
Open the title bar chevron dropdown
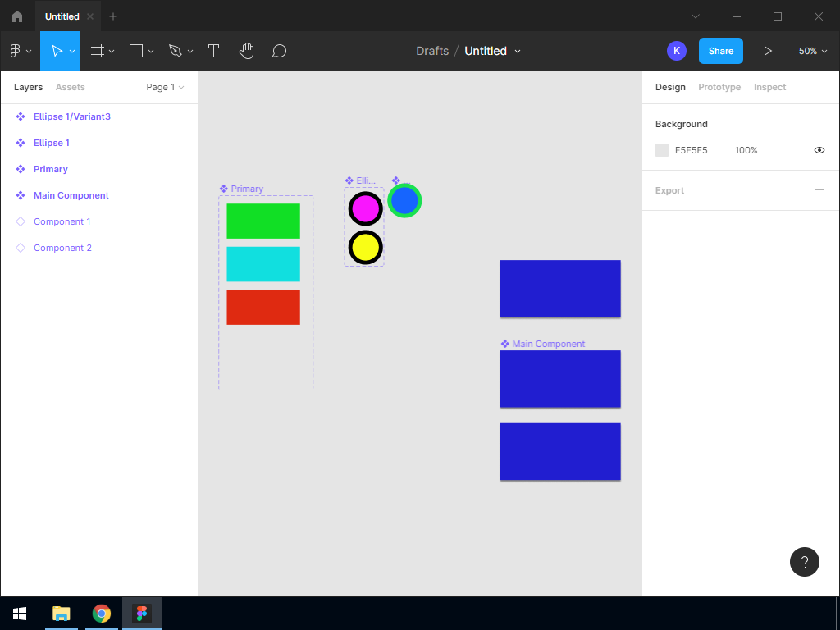pyautogui.click(x=696, y=16)
